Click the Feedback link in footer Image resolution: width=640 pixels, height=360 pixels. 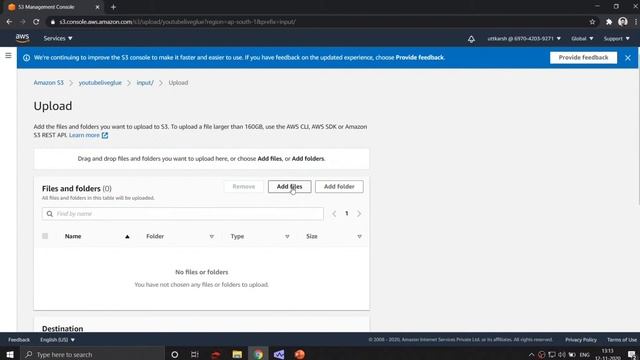tap(19, 340)
